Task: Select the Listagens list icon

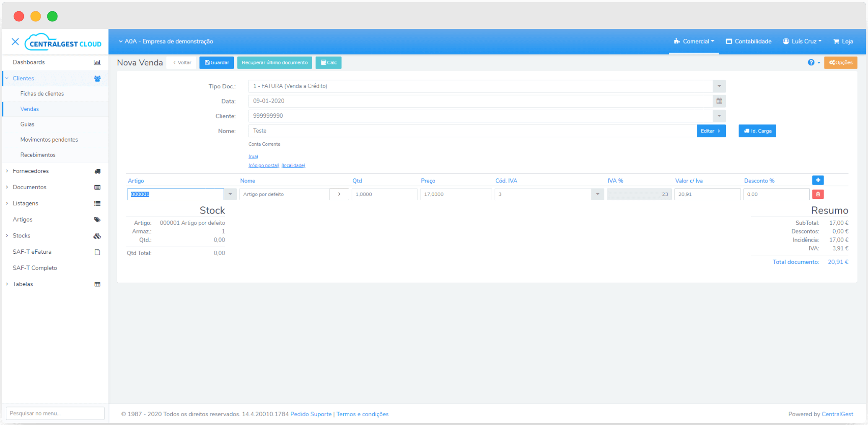Action: pos(98,203)
